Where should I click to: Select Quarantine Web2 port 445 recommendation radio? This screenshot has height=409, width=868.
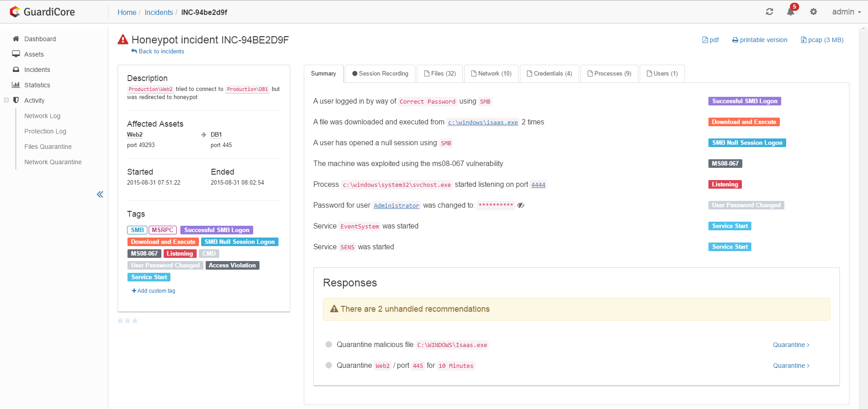(x=329, y=366)
